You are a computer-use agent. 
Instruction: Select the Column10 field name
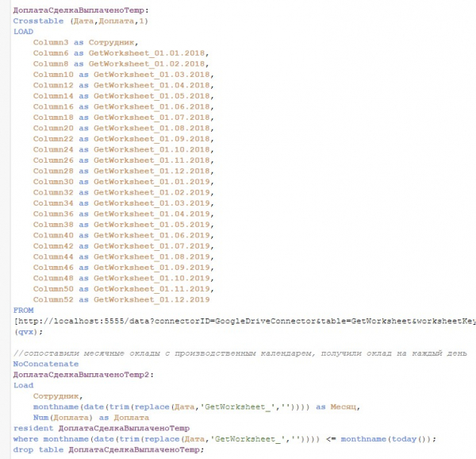[x=53, y=74]
